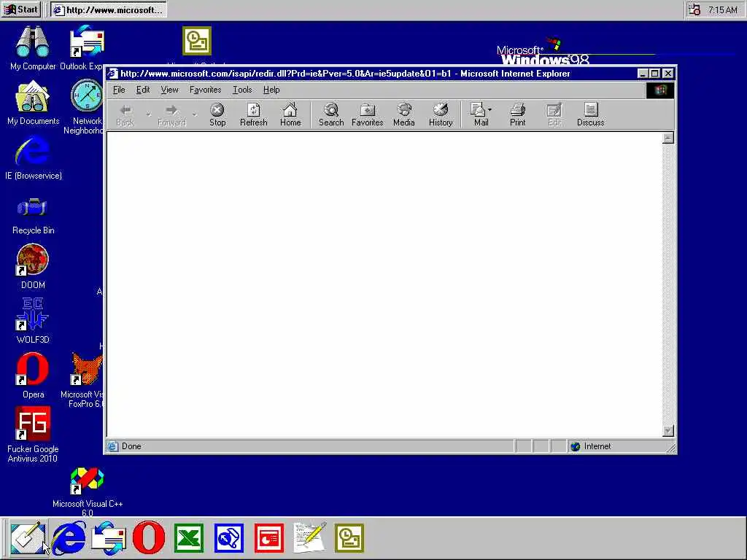Launch Excel from bottom bar
747x560 pixels.
(x=189, y=538)
